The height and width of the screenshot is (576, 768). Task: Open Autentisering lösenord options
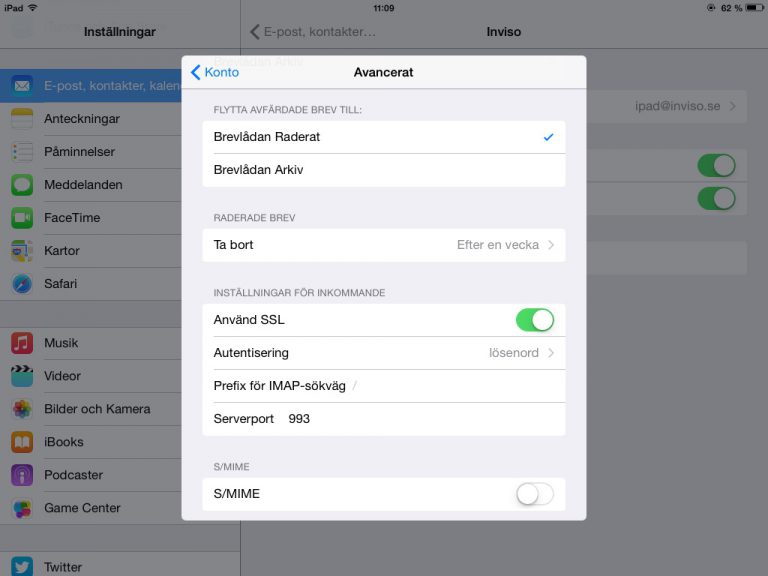[383, 353]
